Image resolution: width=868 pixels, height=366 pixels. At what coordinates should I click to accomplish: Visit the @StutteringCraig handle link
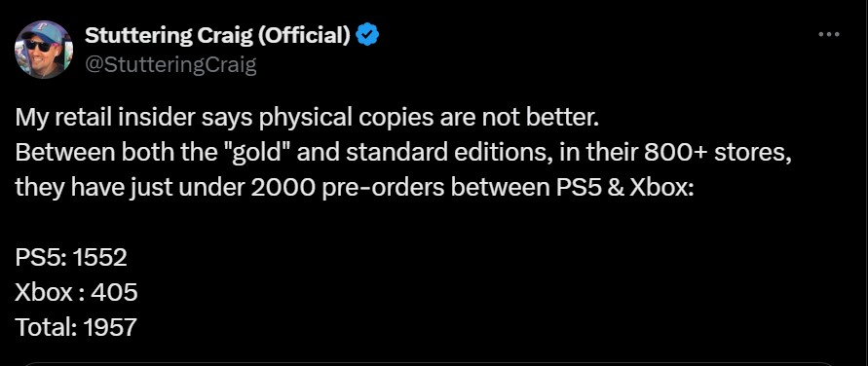pyautogui.click(x=170, y=65)
